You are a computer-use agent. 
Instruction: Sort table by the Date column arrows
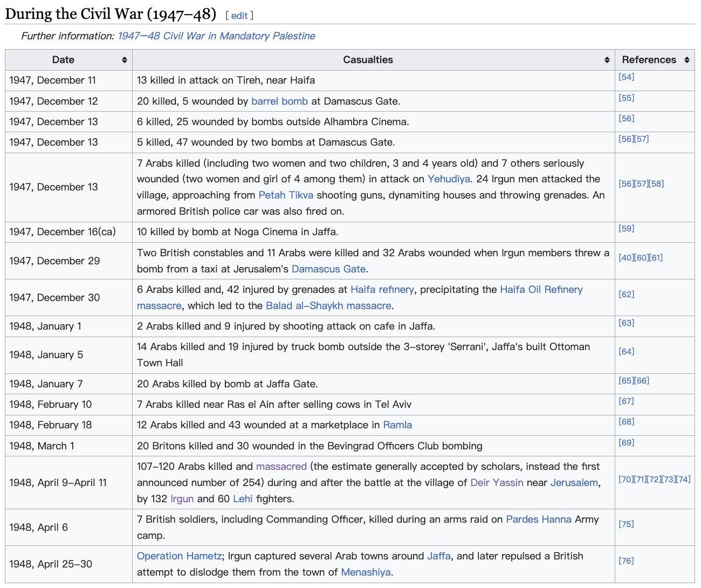(x=125, y=60)
